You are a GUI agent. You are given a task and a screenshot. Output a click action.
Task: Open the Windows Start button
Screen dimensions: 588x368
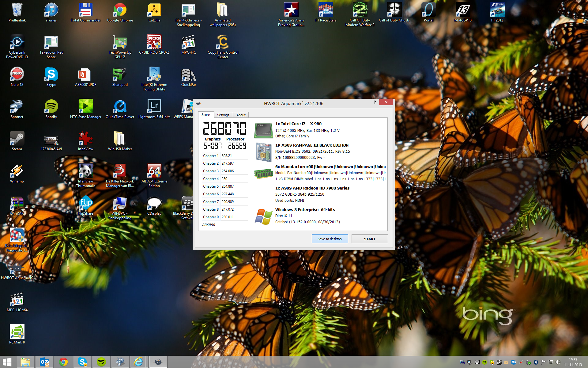(7, 362)
